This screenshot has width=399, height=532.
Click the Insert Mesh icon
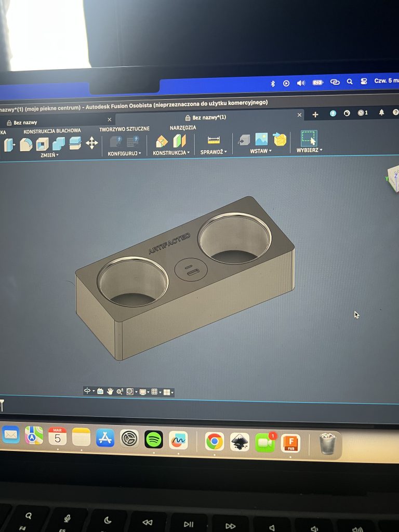280,139
